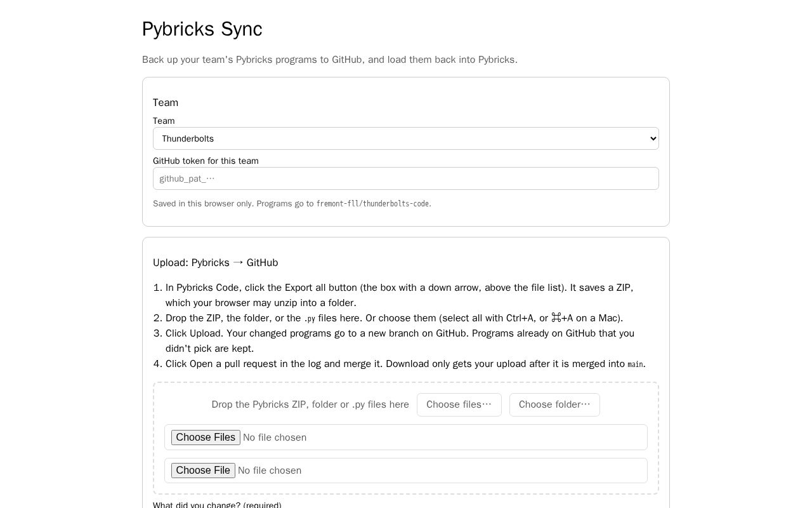Viewport: 812px width, 508px height.
Task: Click the 'fremont-fll/thunderbolts-code' repository text
Action: click(373, 204)
